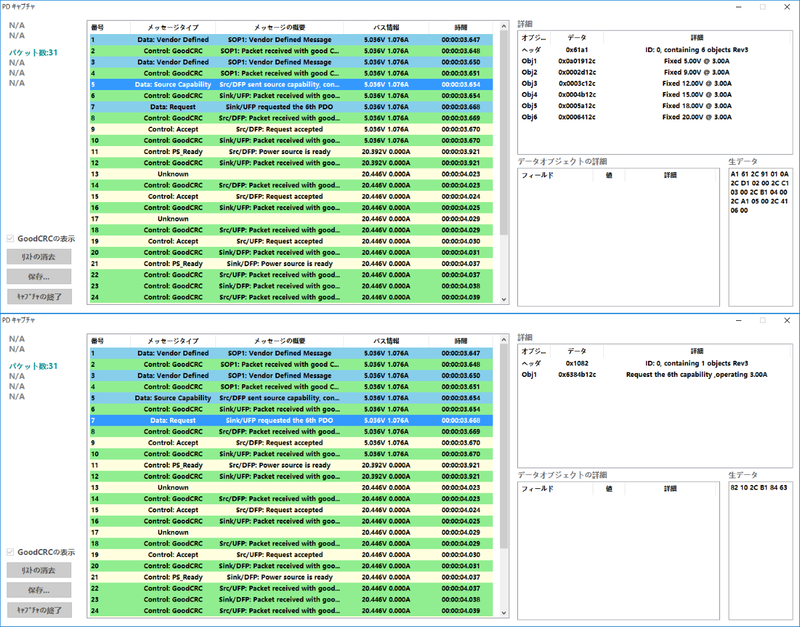800x627 pixels.
Task: Select packet 19 Control: Accept in bottom window
Action: tap(291, 555)
